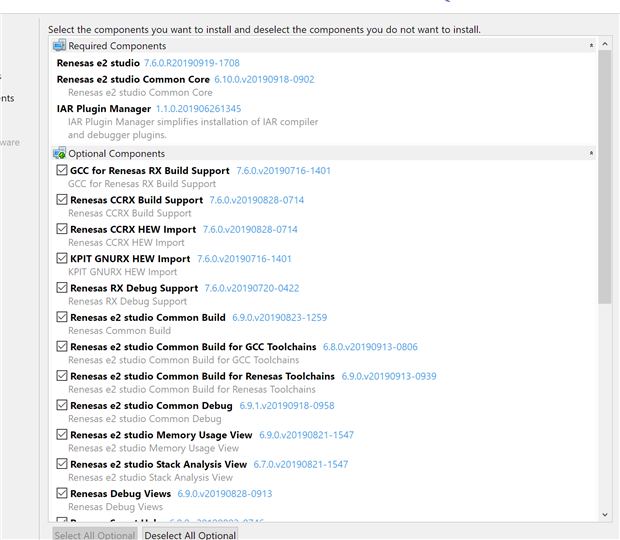Click Select All Optional button
The width and height of the screenshot is (620, 540).
95,535
